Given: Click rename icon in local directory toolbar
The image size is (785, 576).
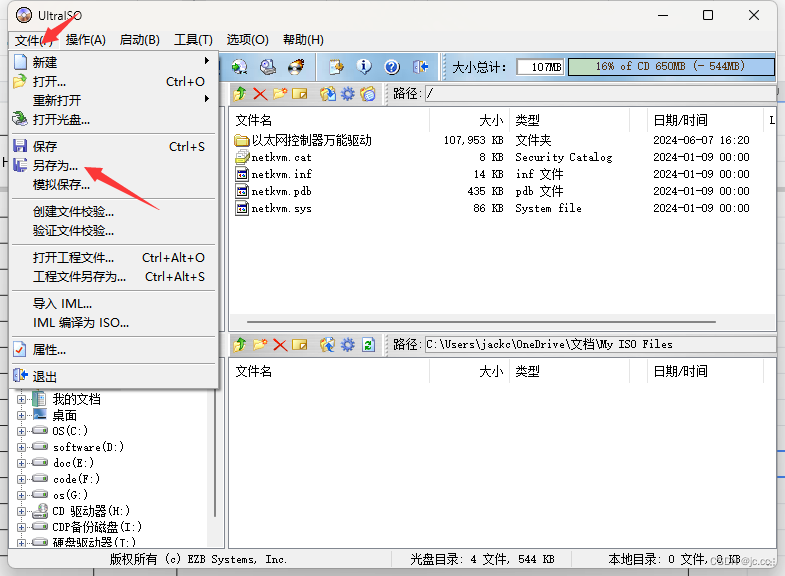Looking at the screenshot, I should click(x=299, y=345).
